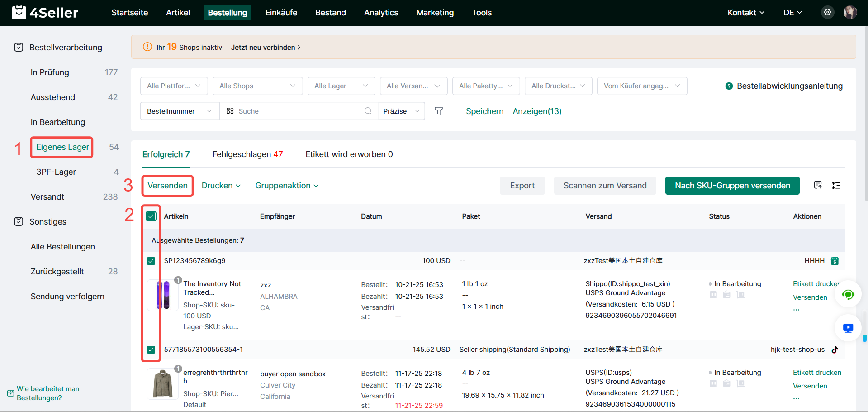Open the Drucken dropdown menu
This screenshot has height=412, width=868.
click(x=221, y=186)
